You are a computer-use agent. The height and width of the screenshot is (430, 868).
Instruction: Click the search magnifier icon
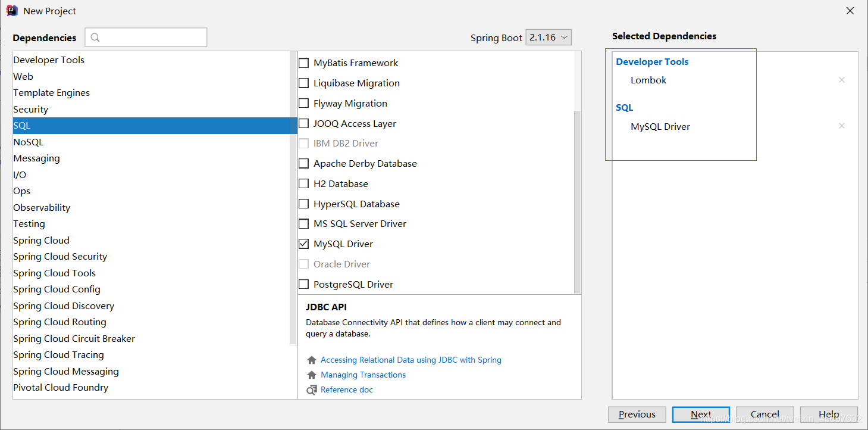pos(96,38)
